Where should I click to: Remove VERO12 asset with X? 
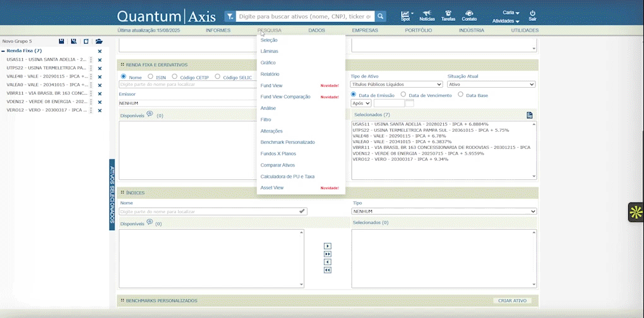[100, 110]
